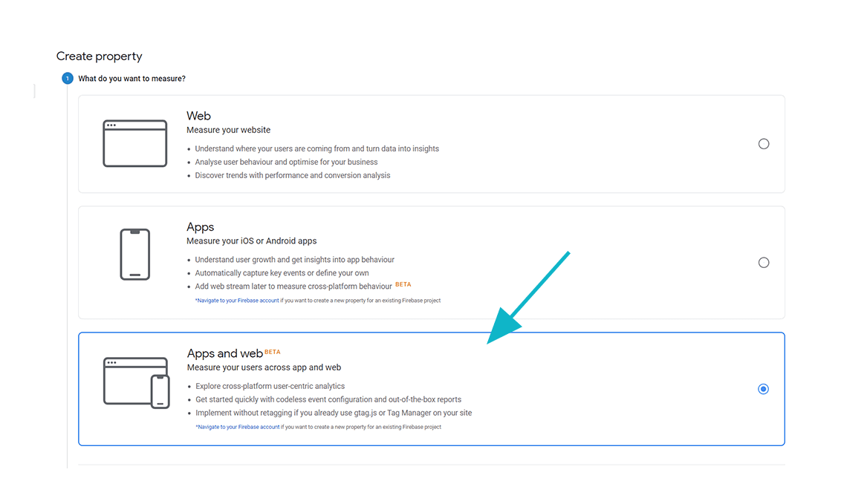841x504 pixels.
Task: Click 'Measure your users across app and web' text
Action: 264,367
